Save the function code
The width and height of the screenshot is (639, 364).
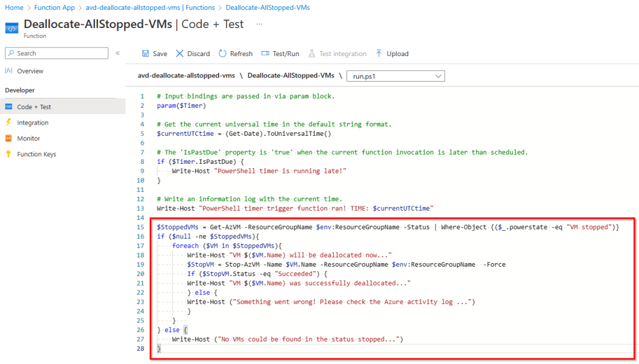[x=154, y=54]
